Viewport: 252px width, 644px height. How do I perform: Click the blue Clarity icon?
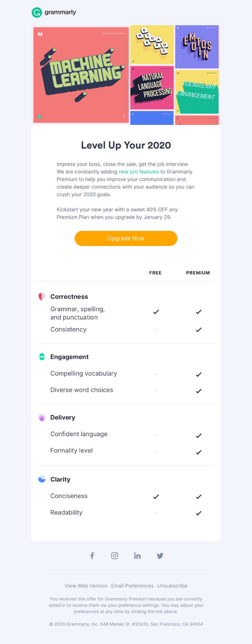coord(42,479)
